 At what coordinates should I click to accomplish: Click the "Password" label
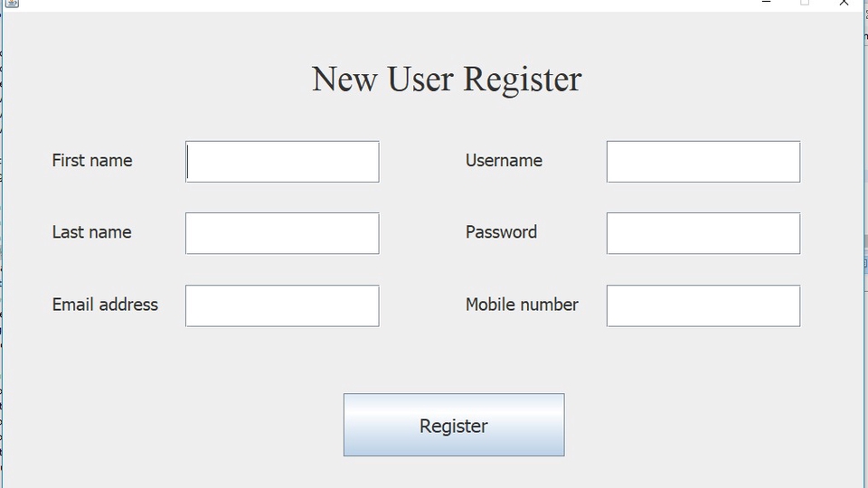[x=501, y=232]
